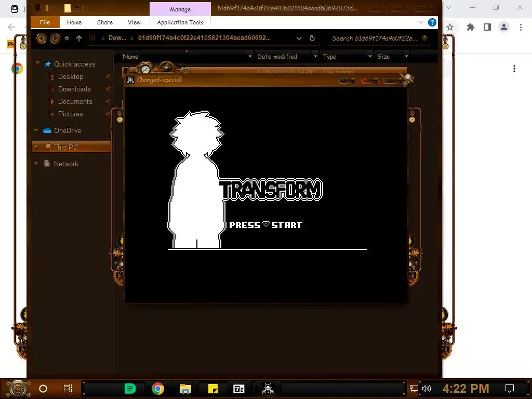Open the volume tray icon
The image size is (532, 399).
(427, 389)
